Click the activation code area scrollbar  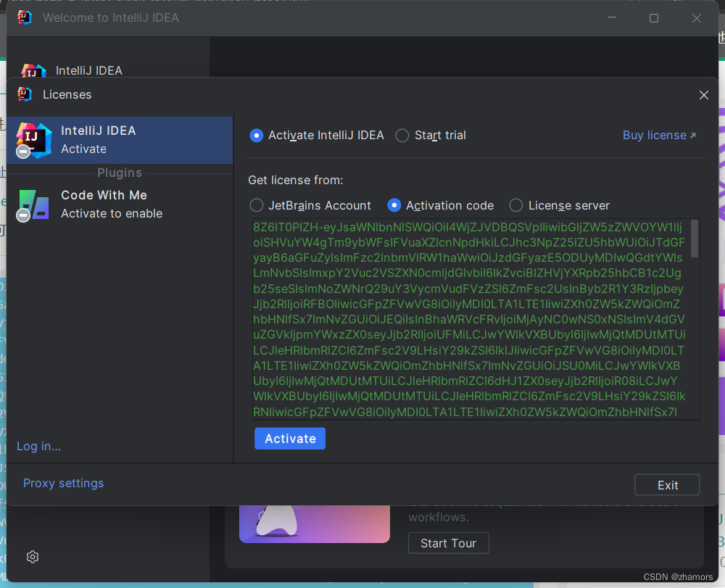pos(695,239)
